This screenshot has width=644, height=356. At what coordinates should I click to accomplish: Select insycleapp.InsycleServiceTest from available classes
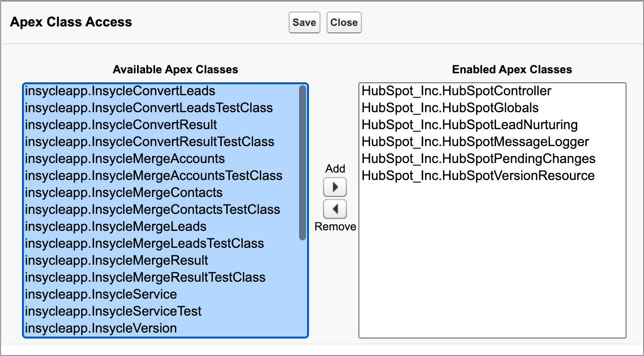113,311
